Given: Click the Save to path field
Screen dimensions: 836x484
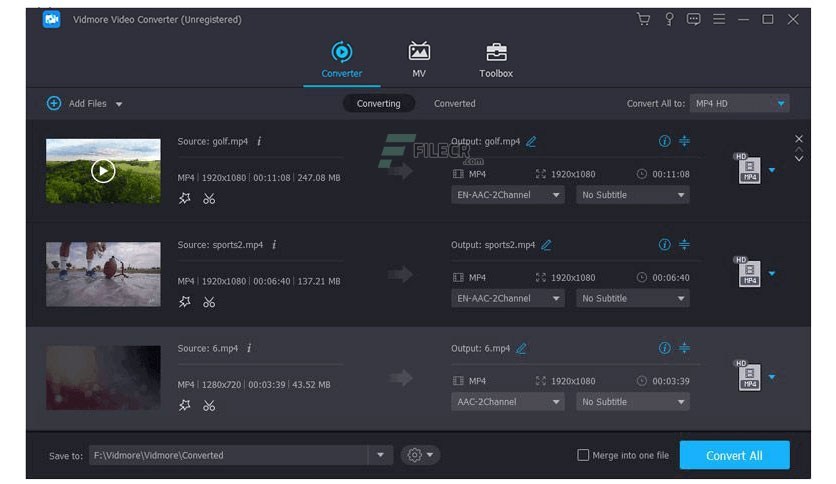Looking at the screenshot, I should click(x=228, y=455).
